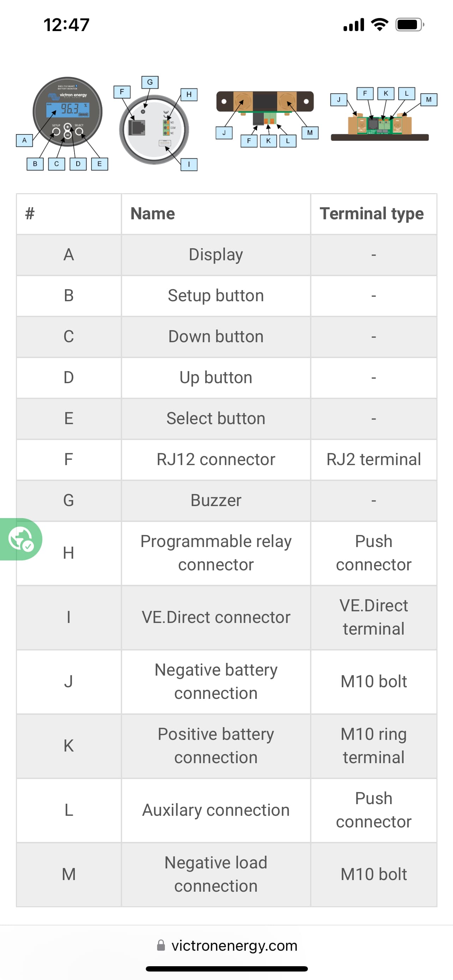Tap the green globe shield floating icon
Image resolution: width=453 pixels, height=980 pixels.
tap(21, 539)
